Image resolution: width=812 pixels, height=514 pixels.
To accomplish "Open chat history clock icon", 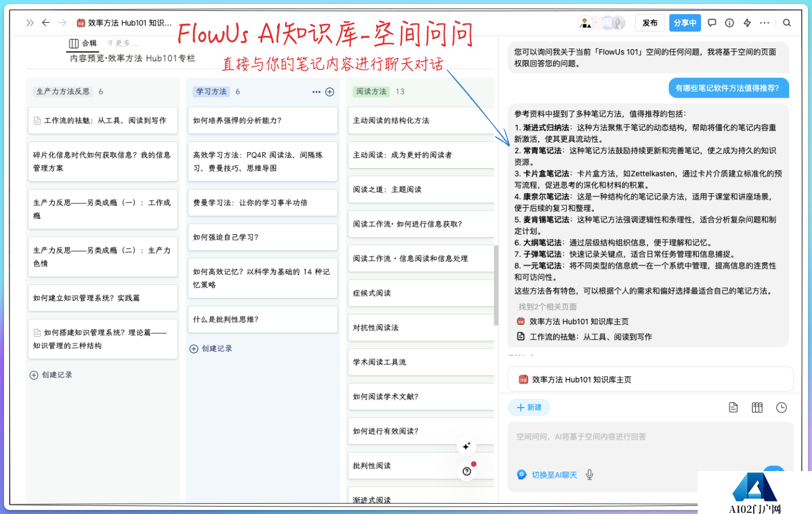I will click(782, 408).
